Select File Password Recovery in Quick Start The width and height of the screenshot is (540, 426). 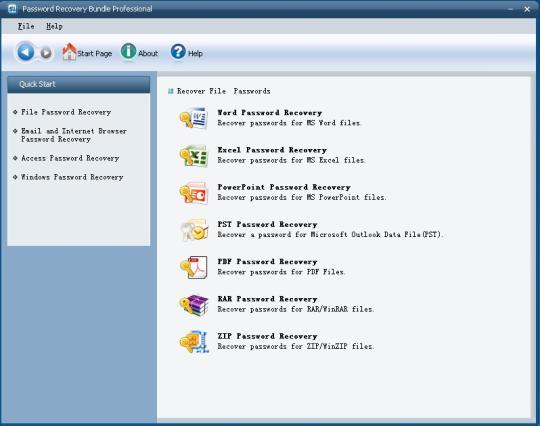pyautogui.click(x=66, y=112)
